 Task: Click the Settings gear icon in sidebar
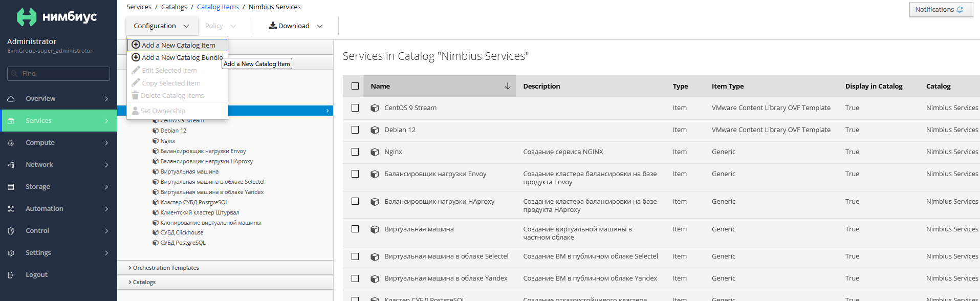click(x=11, y=253)
